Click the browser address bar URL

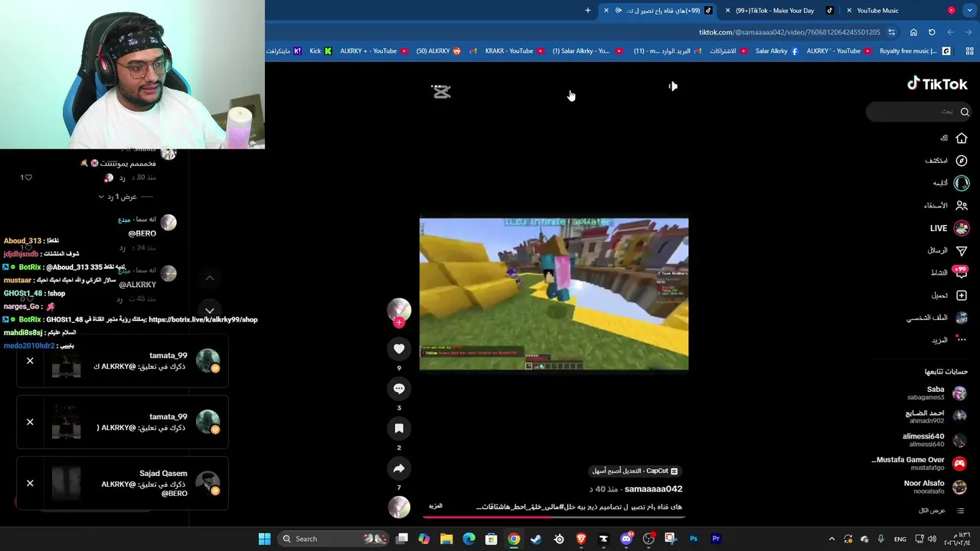pyautogui.click(x=789, y=32)
